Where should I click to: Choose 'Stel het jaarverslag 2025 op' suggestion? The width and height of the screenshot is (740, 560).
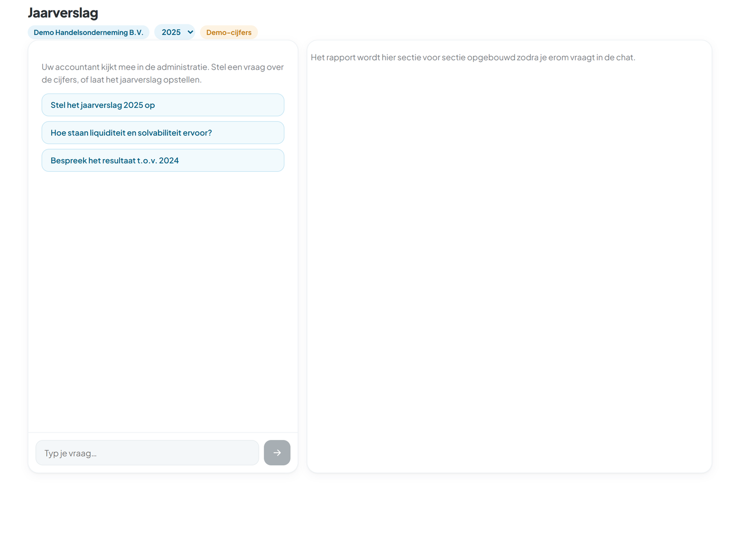[163, 105]
